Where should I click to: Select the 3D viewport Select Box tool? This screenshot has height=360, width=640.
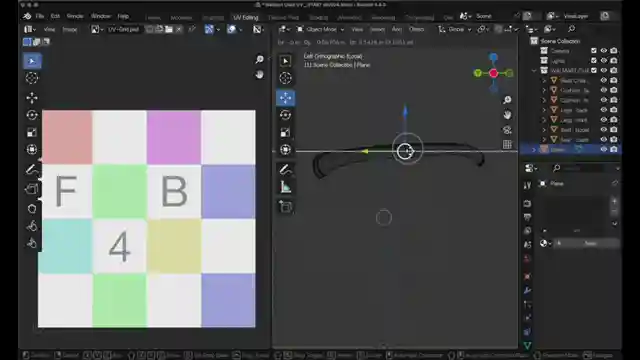point(285,61)
